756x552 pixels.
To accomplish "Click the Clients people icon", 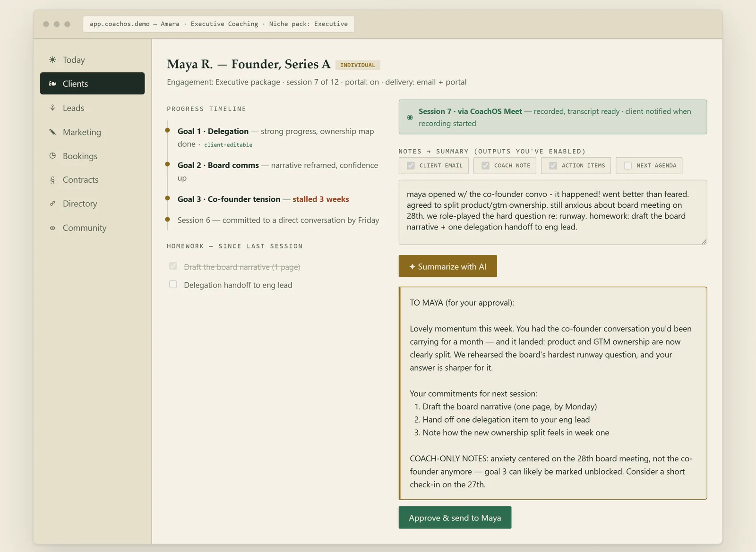I will click(x=52, y=84).
